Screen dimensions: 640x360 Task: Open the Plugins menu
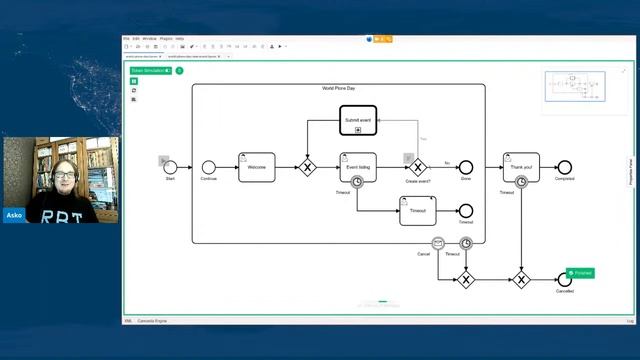click(x=166, y=39)
